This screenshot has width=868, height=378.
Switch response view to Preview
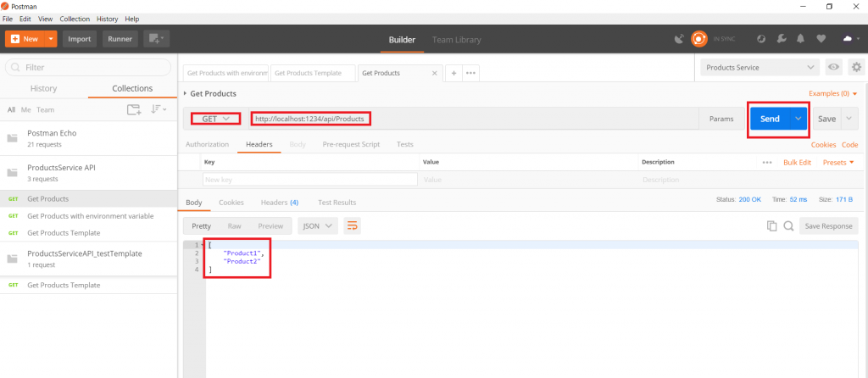[x=270, y=225]
